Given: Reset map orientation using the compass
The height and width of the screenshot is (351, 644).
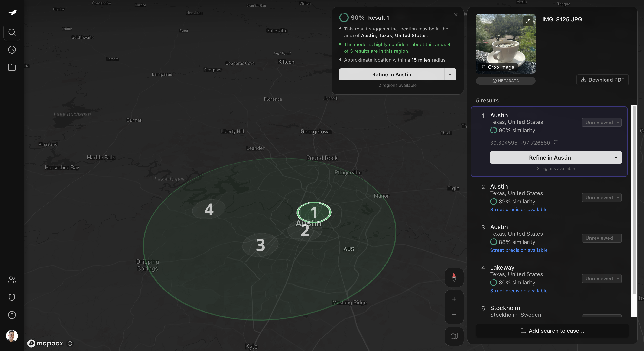Looking at the screenshot, I should click(454, 277).
